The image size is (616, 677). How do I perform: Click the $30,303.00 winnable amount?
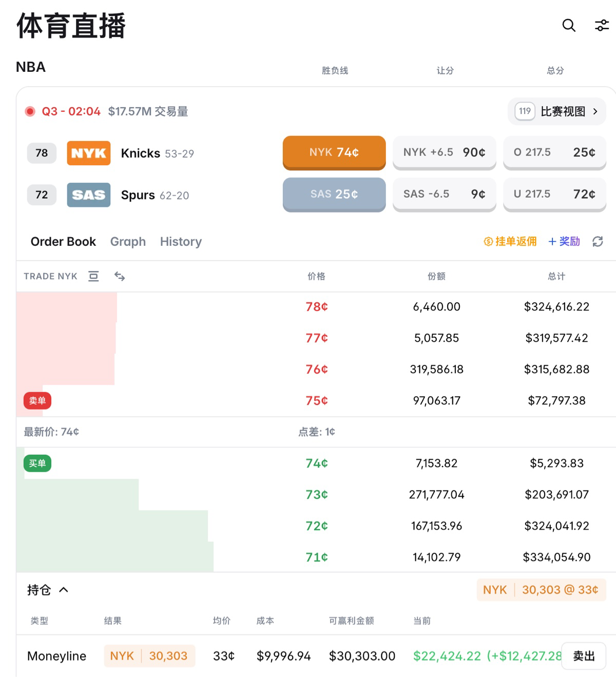tap(362, 656)
